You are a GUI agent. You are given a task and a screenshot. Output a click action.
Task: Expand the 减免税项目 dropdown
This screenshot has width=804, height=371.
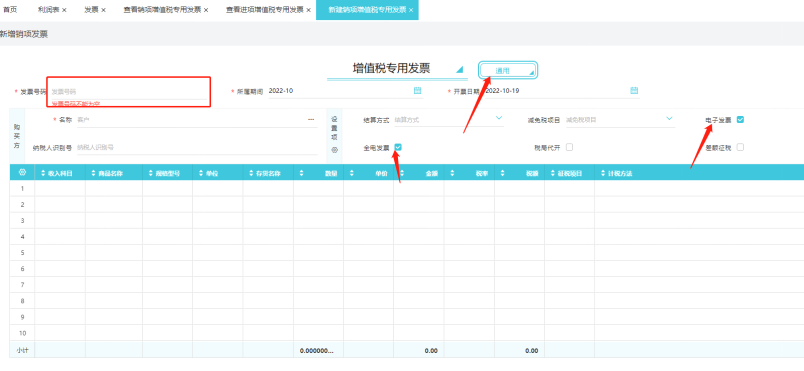point(669,118)
